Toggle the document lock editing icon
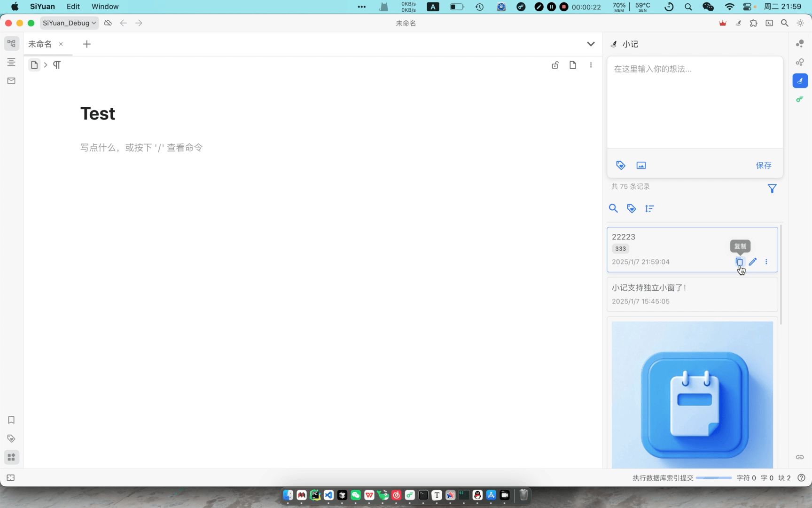The height and width of the screenshot is (508, 812). pos(555,65)
